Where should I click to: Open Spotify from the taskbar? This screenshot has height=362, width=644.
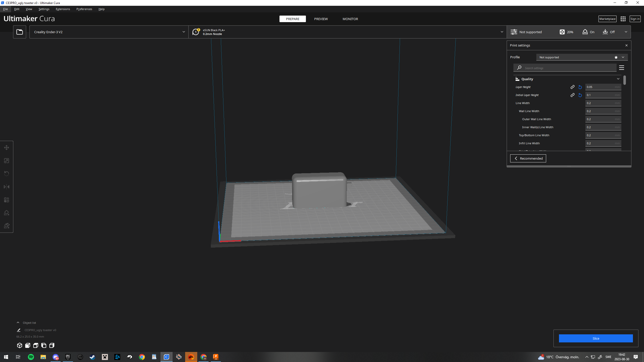coord(31,357)
